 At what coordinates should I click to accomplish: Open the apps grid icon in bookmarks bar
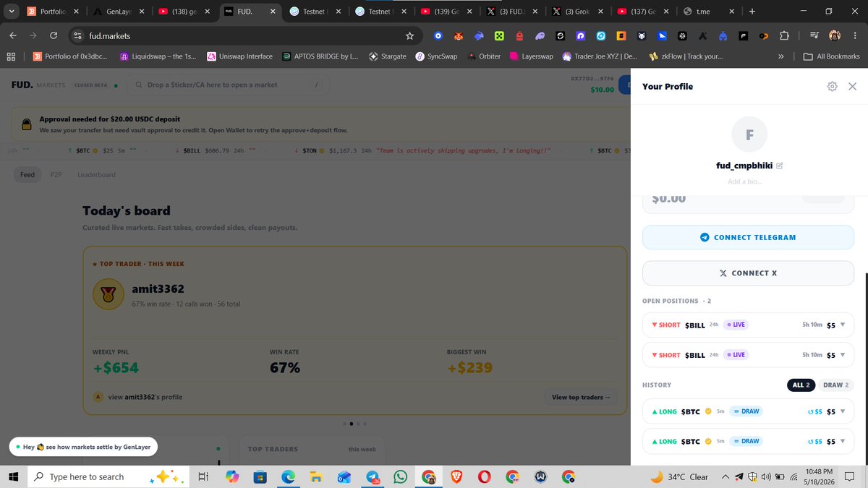point(11,56)
